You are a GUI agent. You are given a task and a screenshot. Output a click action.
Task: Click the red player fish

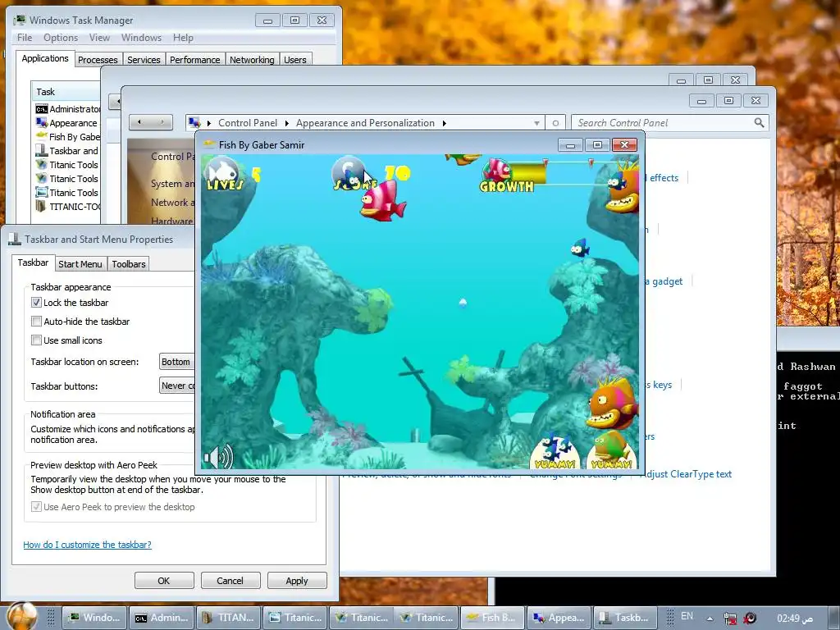tap(382, 202)
